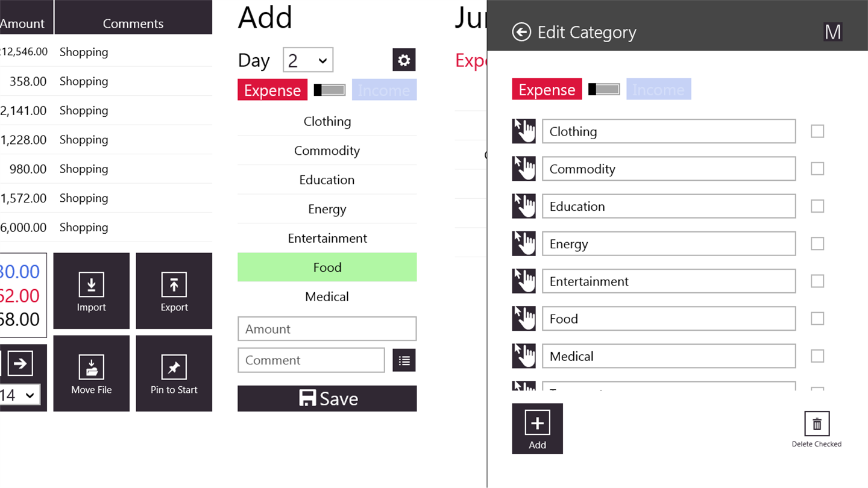Click drag handle for Education category
Screen dimensions: 868x488
pos(524,206)
